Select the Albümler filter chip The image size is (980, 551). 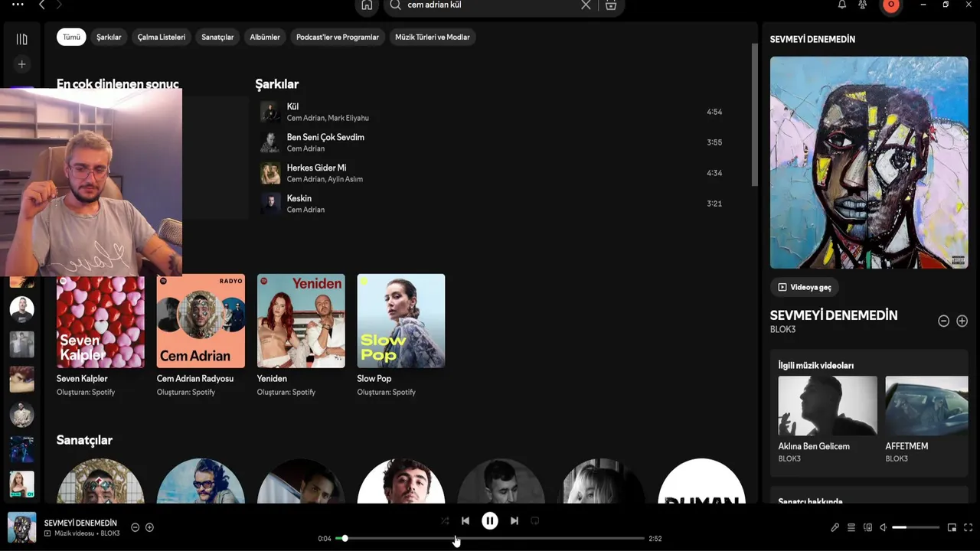pos(265,37)
